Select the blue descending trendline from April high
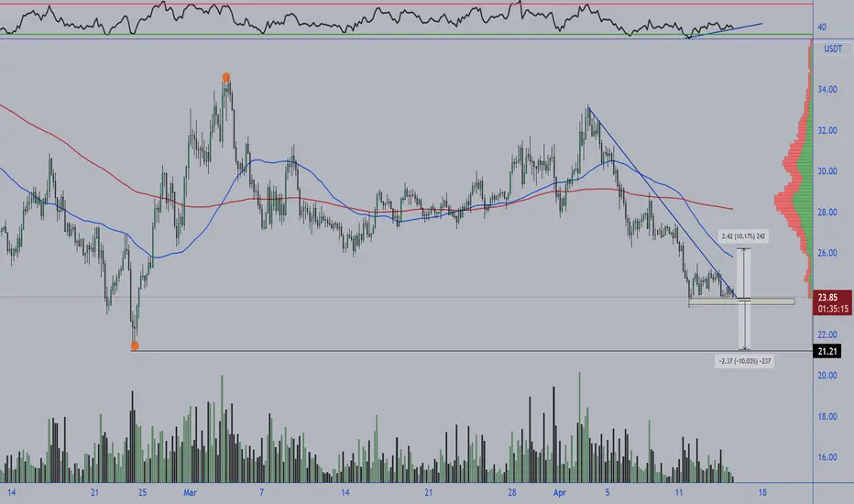This screenshot has width=854, height=504. (x=662, y=202)
